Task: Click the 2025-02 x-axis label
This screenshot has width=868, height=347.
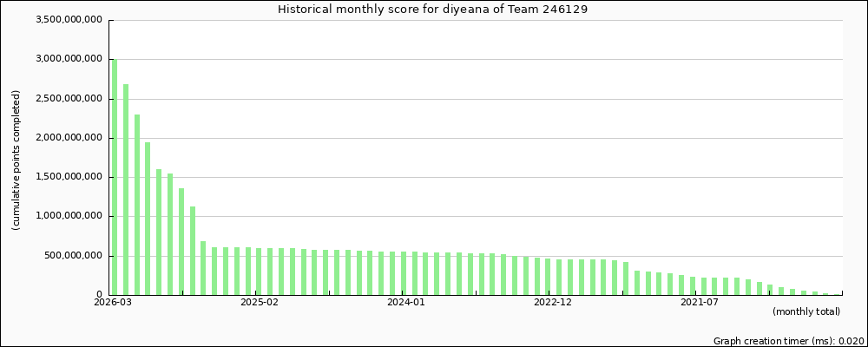Action: (260, 302)
